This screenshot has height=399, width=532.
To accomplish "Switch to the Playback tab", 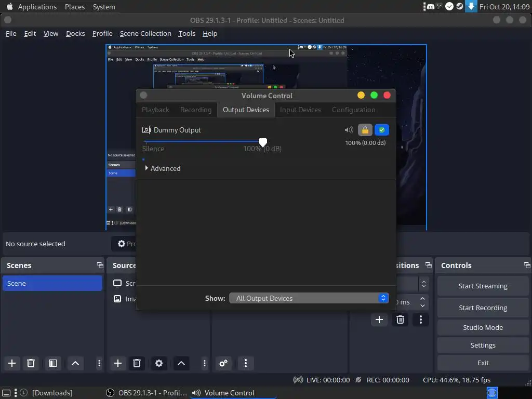I will (155, 110).
